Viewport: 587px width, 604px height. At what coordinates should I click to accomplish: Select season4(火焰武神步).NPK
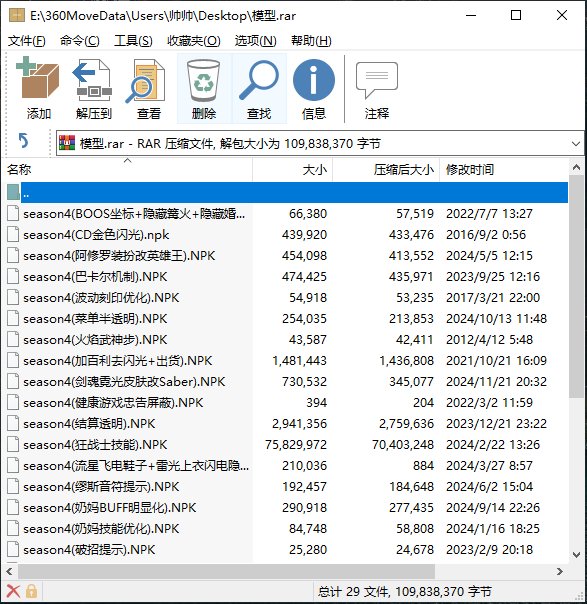(x=95, y=340)
